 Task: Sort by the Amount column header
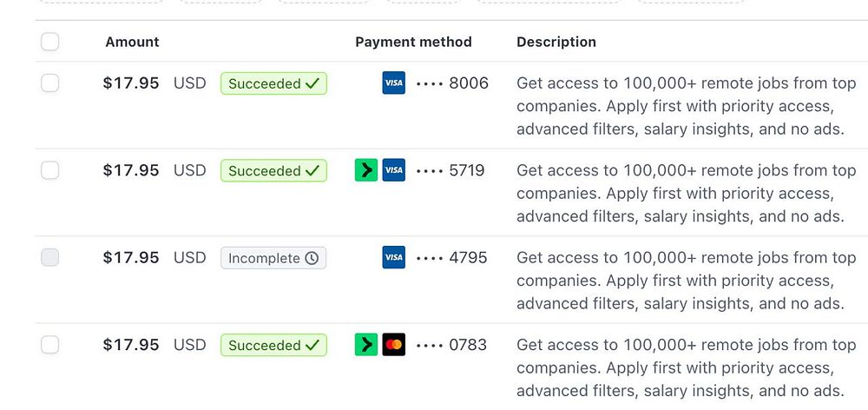click(132, 42)
